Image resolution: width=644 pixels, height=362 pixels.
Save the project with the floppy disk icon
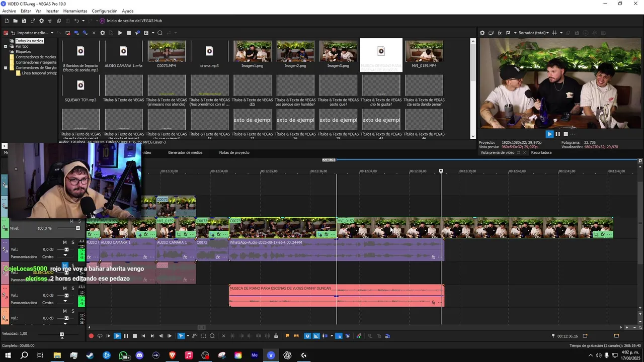point(24,21)
